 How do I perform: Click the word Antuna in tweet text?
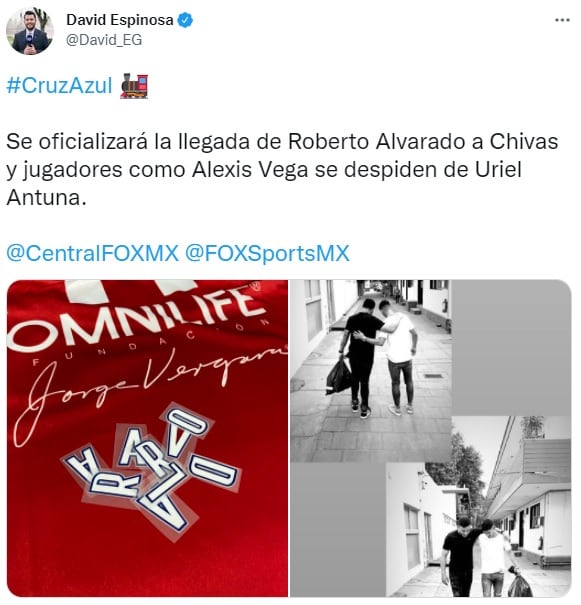[44, 198]
